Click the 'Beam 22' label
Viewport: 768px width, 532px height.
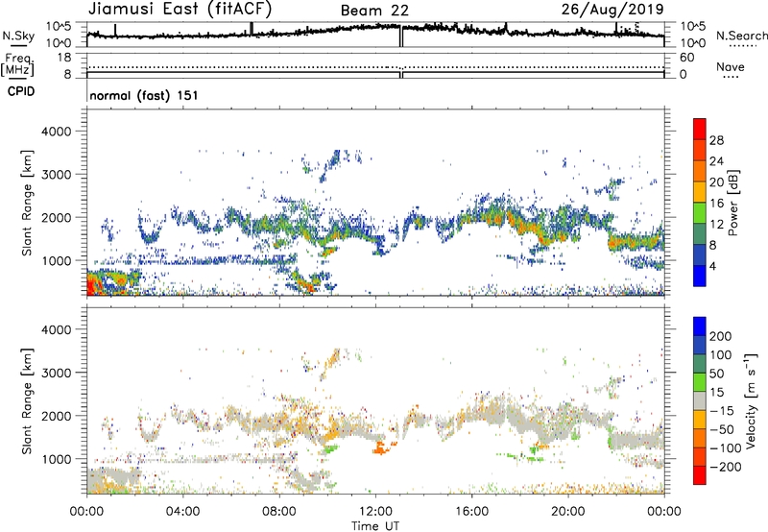coord(374,11)
